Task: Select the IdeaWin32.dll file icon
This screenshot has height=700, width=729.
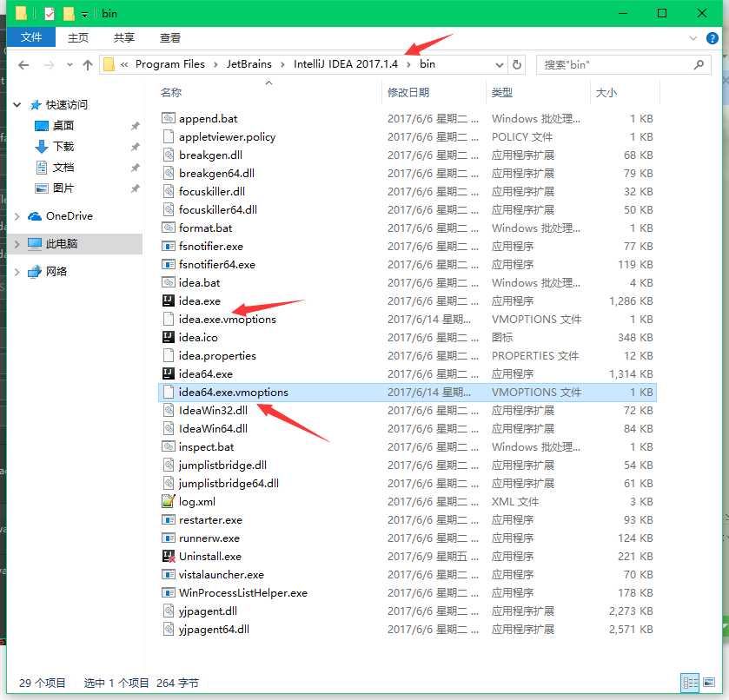Action: pyautogui.click(x=169, y=410)
